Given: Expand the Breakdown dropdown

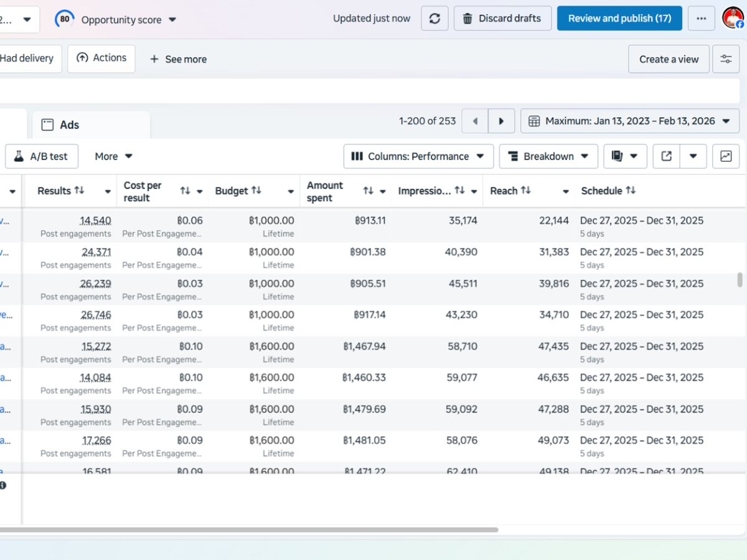Looking at the screenshot, I should pos(548,156).
